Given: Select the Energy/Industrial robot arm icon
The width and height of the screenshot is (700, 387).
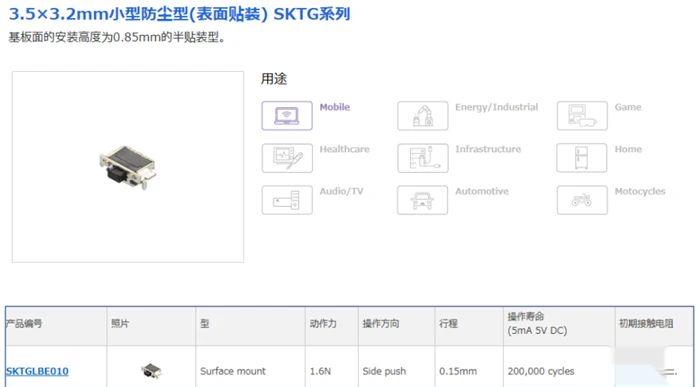Looking at the screenshot, I should (422, 116).
